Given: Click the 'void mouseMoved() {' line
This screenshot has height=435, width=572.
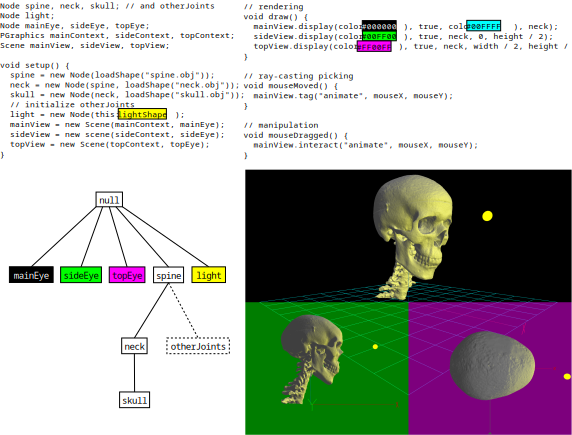Looking at the screenshot, I should point(291,86).
